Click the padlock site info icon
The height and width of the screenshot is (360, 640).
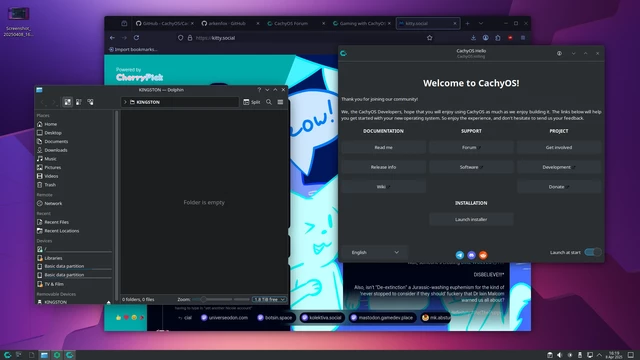[190, 38]
